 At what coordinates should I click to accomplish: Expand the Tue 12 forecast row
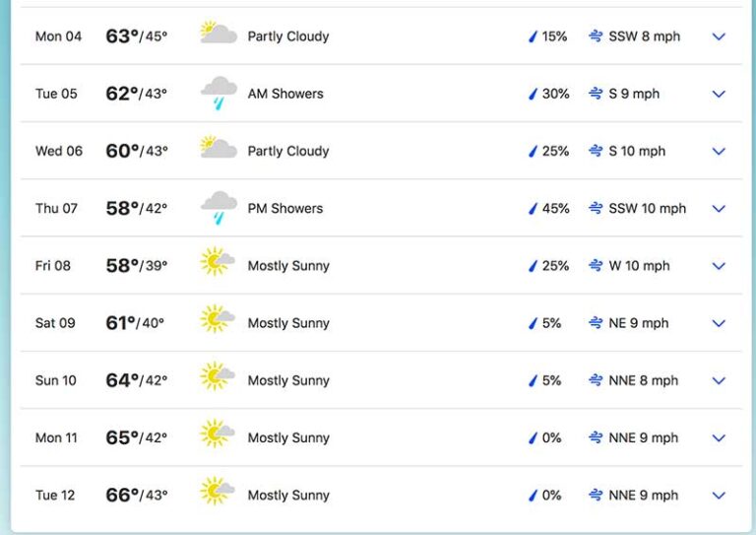coord(719,496)
